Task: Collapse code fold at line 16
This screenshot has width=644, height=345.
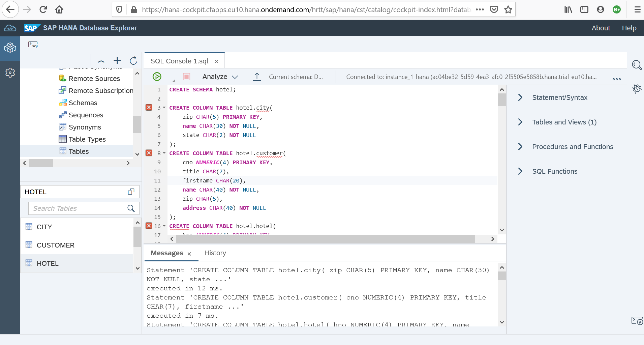Action: [x=164, y=226]
